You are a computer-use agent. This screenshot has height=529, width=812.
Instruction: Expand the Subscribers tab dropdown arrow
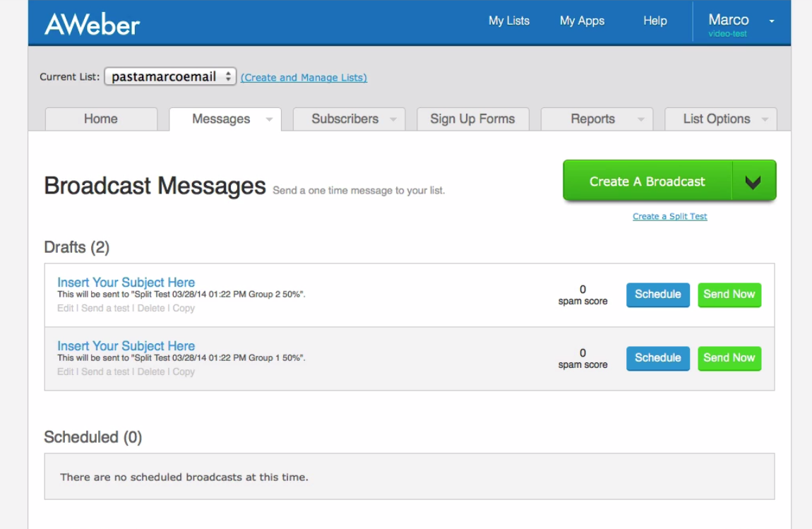(x=393, y=119)
